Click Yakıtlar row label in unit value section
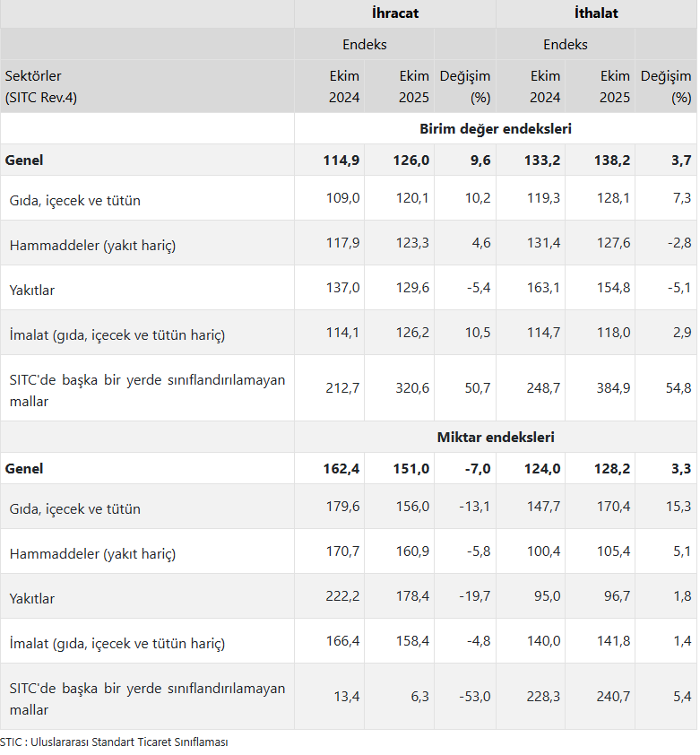 click(33, 290)
